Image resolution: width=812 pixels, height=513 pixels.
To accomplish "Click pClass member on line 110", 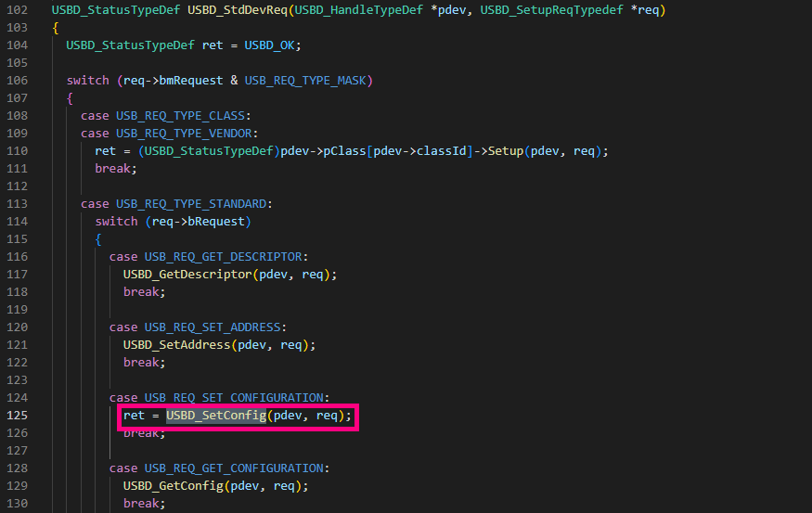I will [345, 150].
